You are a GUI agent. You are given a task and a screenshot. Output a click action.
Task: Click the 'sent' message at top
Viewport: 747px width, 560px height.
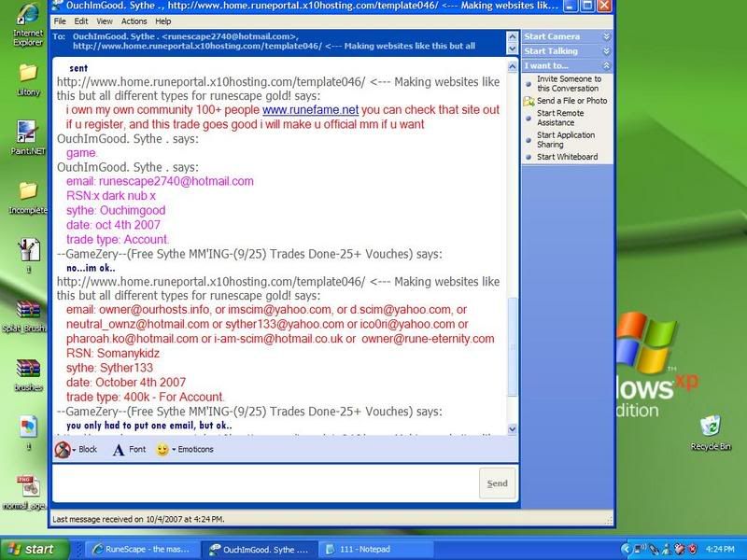click(x=78, y=68)
